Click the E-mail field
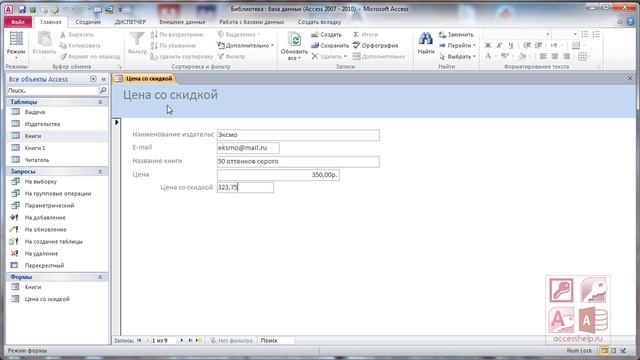 click(248, 148)
